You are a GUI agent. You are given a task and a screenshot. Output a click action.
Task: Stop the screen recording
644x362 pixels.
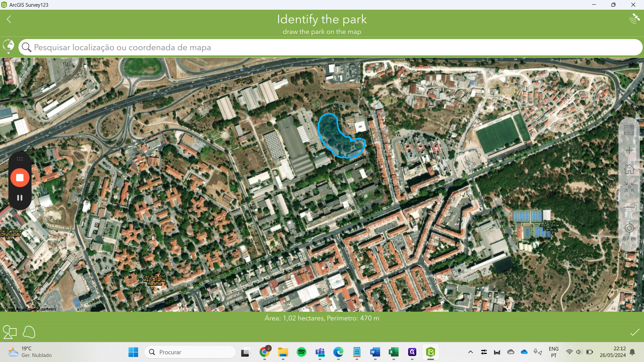pos(20,178)
